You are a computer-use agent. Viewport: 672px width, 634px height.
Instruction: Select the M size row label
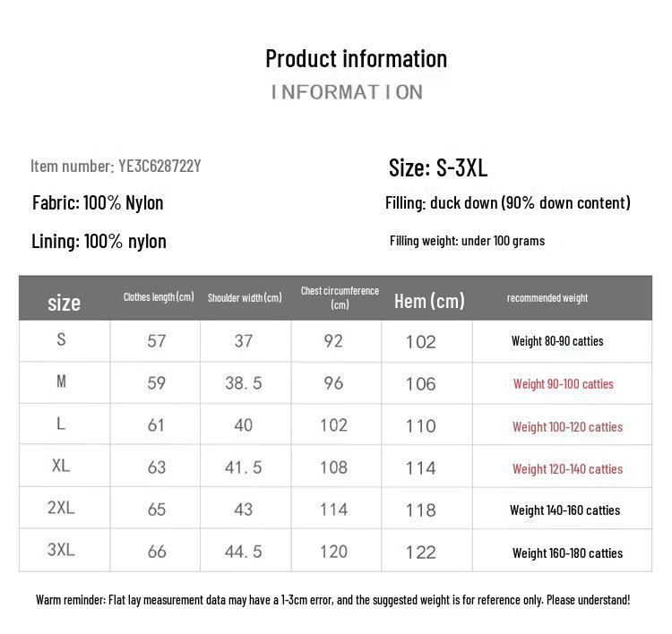(x=61, y=381)
